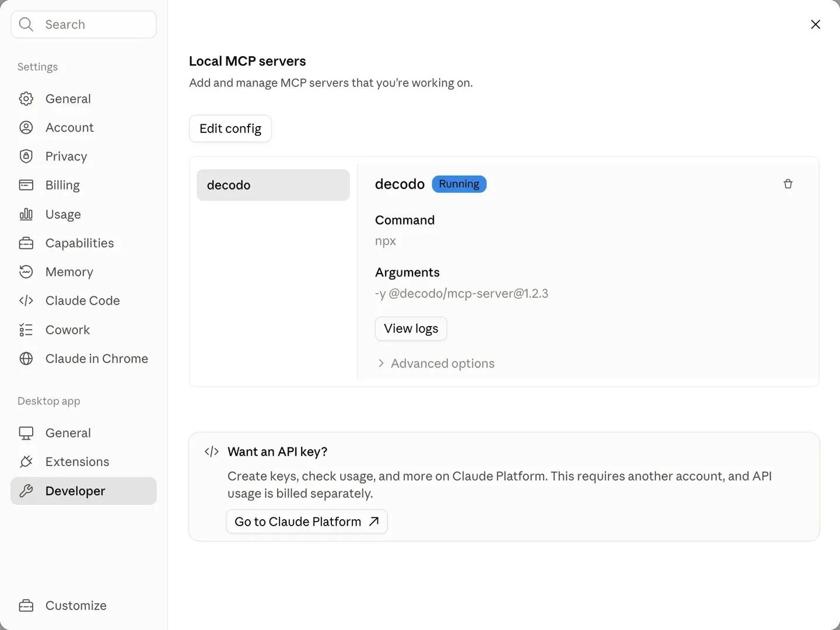The width and height of the screenshot is (840, 630).
Task: Click the external arrow on Go to Claude Platform
Action: (374, 521)
